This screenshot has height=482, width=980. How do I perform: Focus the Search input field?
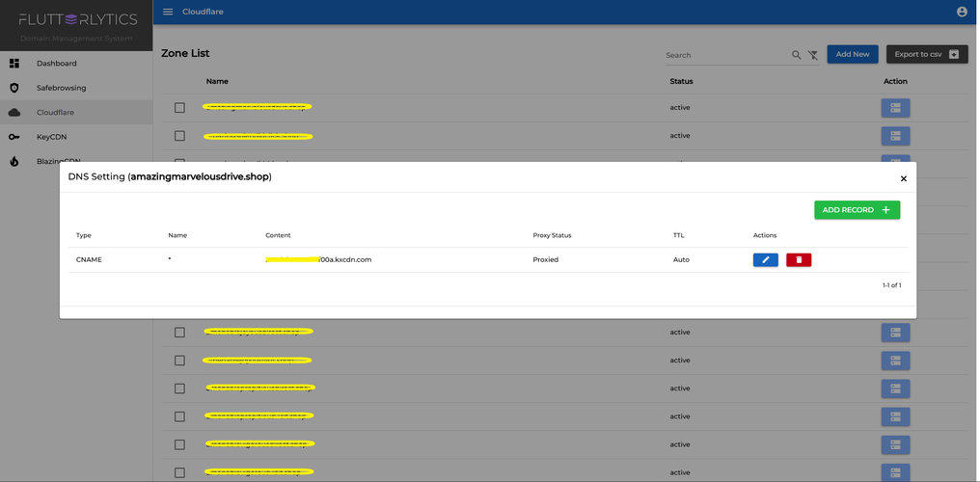tap(725, 55)
